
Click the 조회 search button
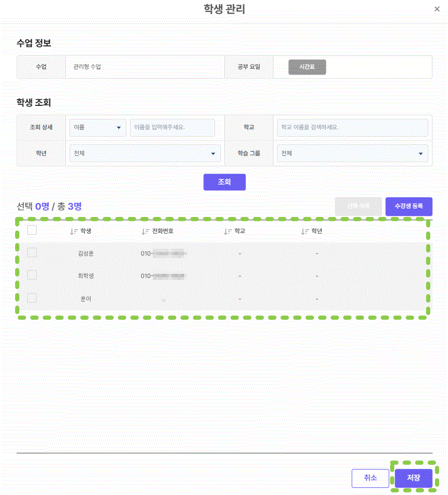tap(224, 182)
